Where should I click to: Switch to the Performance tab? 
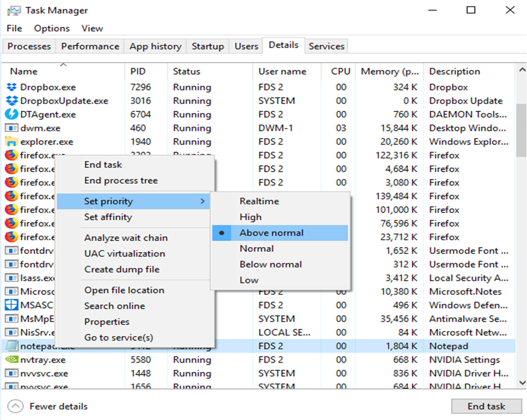(90, 46)
